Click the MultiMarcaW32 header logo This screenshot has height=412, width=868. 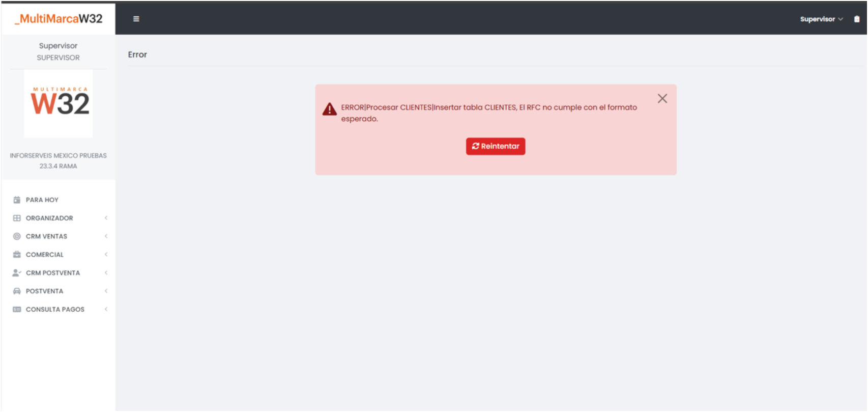click(59, 19)
